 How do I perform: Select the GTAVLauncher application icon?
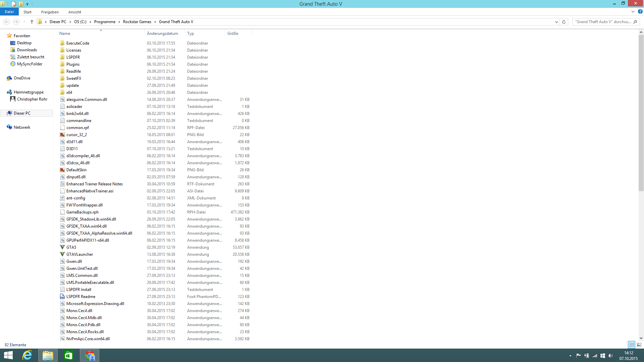click(62, 254)
